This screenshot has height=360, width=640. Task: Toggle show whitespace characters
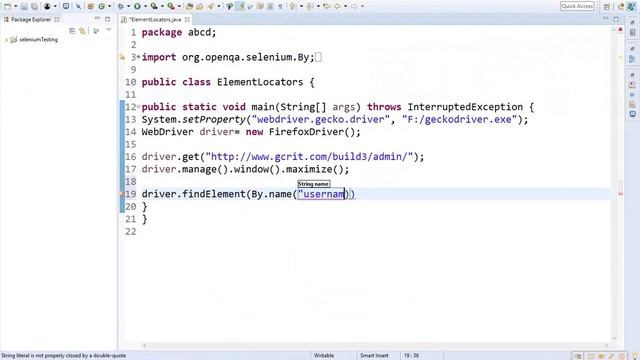(280, 7)
